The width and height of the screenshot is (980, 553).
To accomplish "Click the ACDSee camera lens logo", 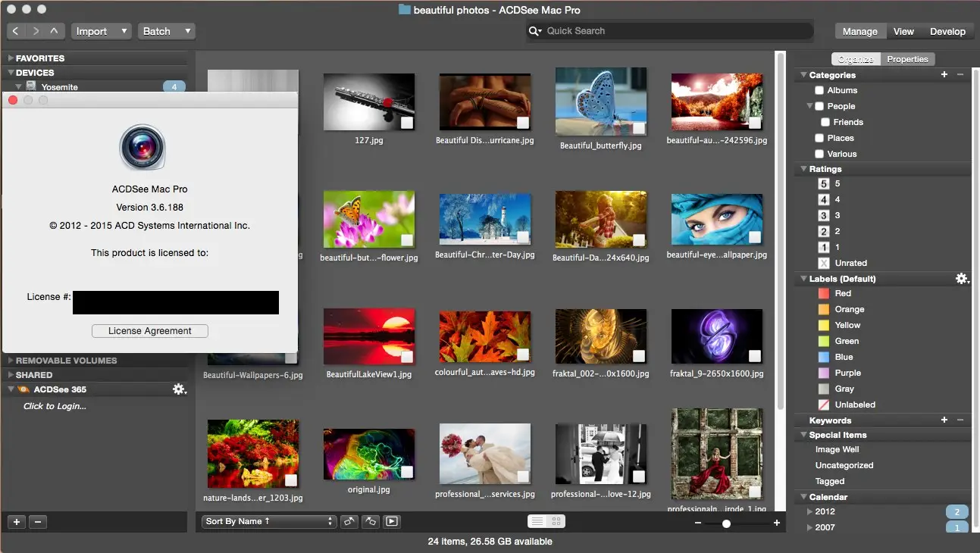I will (x=142, y=147).
